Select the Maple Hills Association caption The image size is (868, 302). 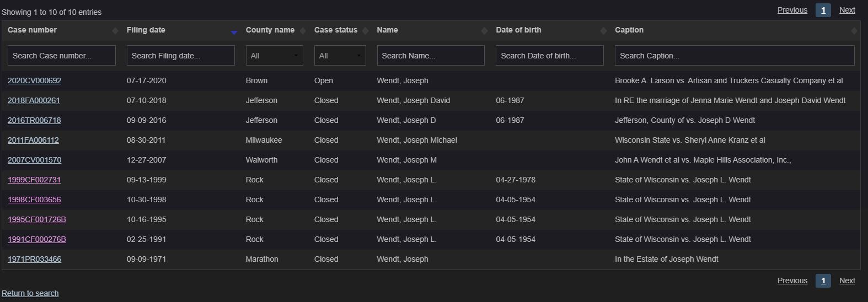(x=703, y=160)
